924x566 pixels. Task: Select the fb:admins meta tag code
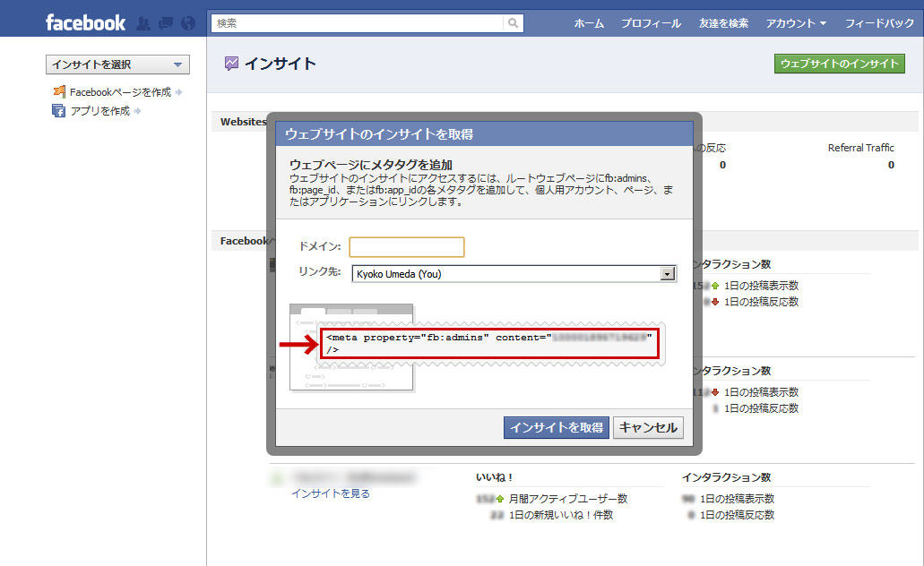[489, 343]
